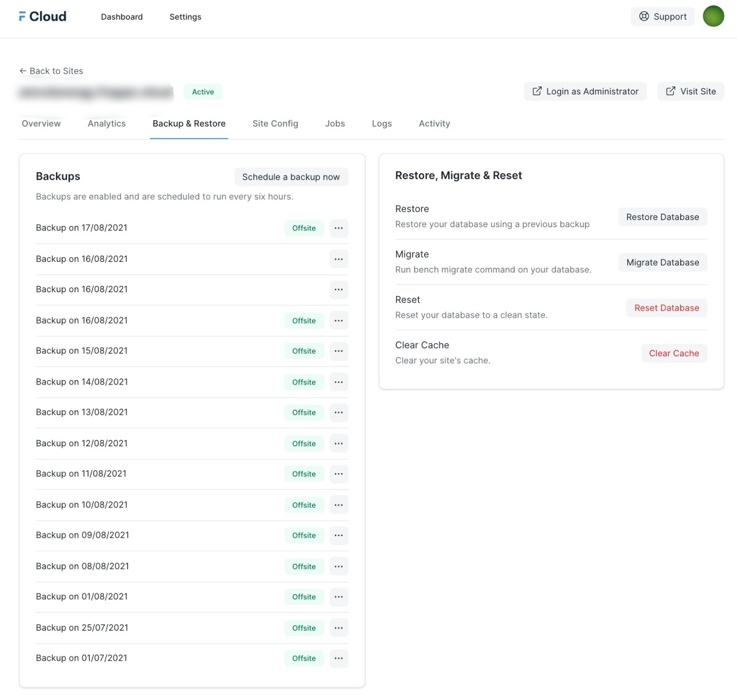Screen dimensions: 737x700
Task: Open the user avatar menu
Action: 713,16
